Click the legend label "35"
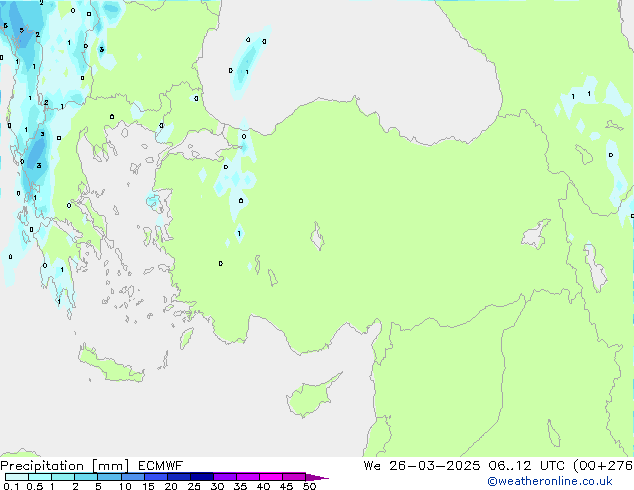634x490 pixels. 240,486
